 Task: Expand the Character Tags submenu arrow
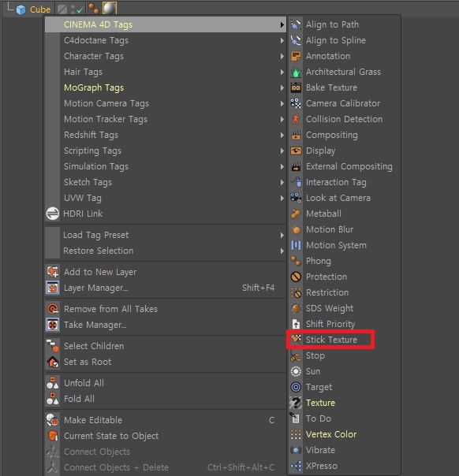tap(282, 56)
